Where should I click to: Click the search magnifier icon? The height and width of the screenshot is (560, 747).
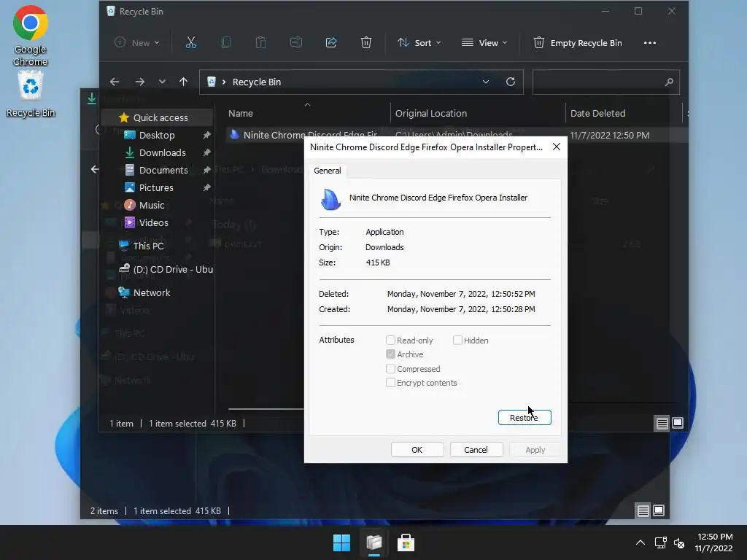pos(669,82)
